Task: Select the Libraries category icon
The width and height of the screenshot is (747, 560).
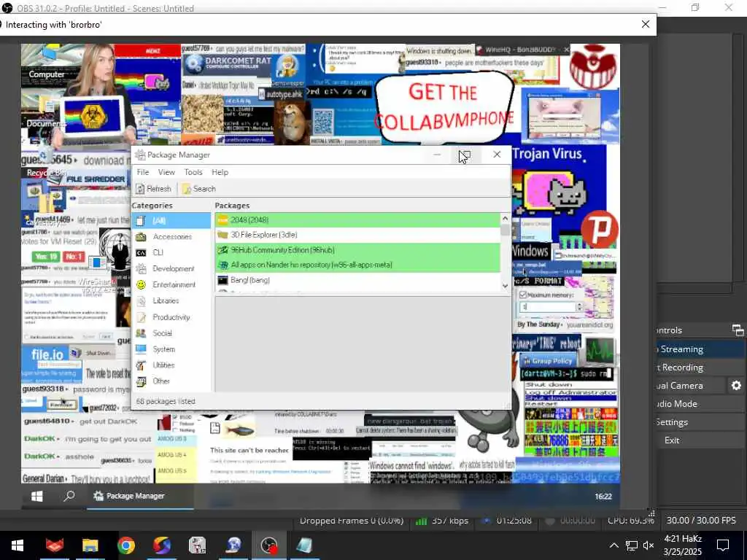Action: point(141,301)
